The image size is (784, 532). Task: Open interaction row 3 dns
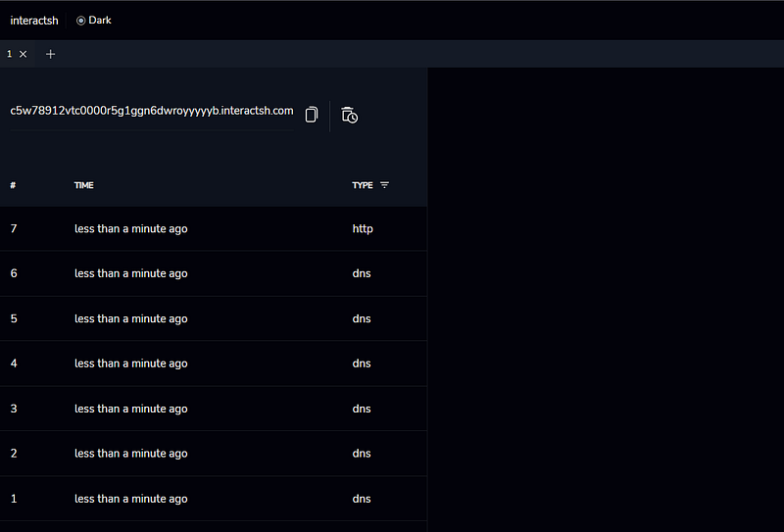pos(214,409)
